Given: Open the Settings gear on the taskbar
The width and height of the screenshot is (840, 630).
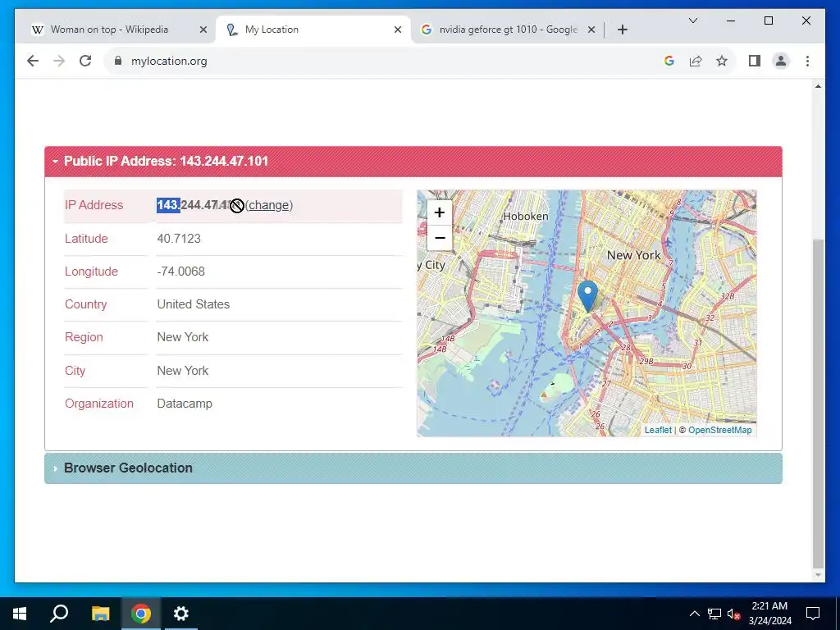Looking at the screenshot, I should [x=181, y=614].
